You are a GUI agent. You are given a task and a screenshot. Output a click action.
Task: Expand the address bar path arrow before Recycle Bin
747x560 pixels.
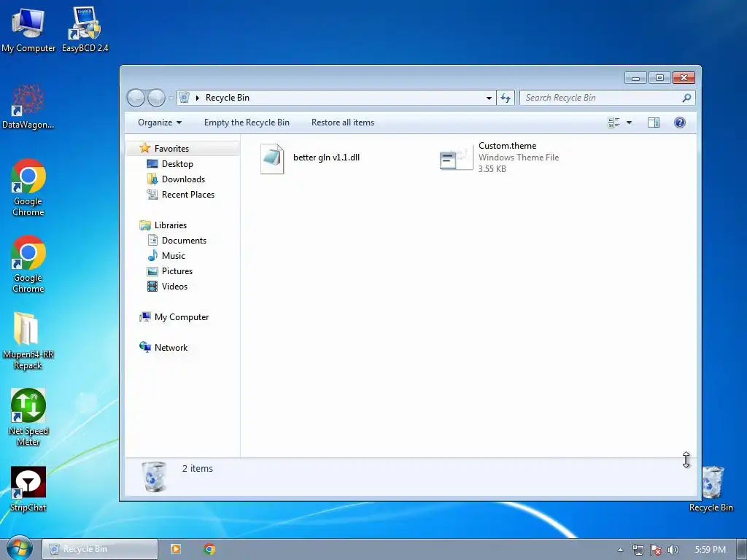pos(197,98)
